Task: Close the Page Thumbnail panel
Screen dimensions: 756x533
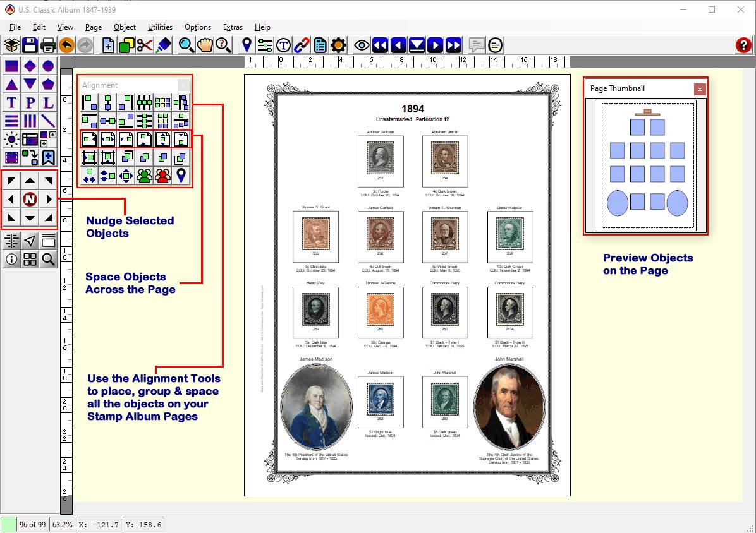Action: tap(700, 89)
